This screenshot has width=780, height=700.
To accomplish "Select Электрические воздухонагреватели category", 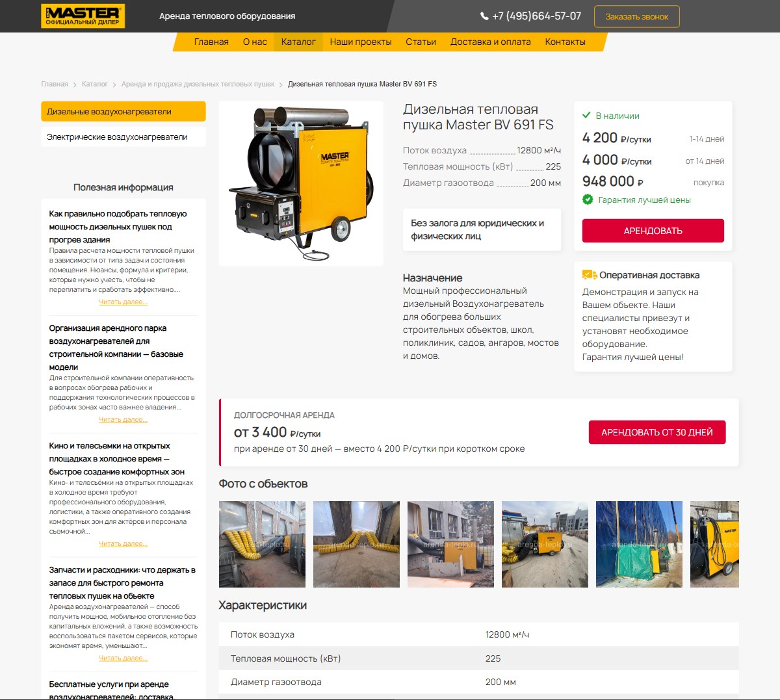I will pos(123,137).
